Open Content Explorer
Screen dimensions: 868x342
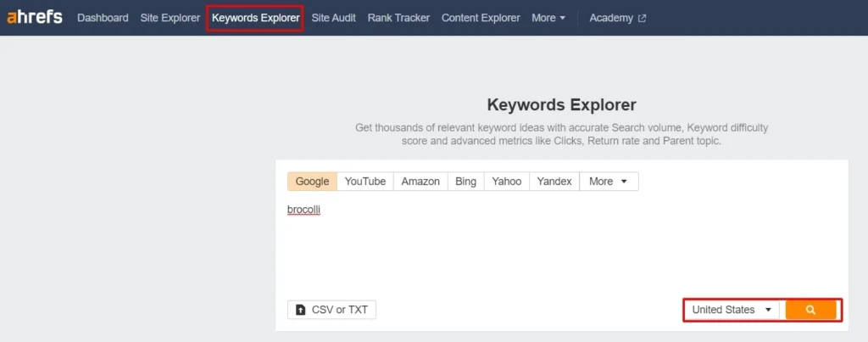tap(481, 18)
